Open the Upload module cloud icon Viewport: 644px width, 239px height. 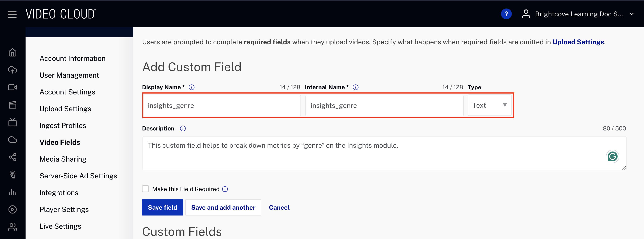click(13, 70)
